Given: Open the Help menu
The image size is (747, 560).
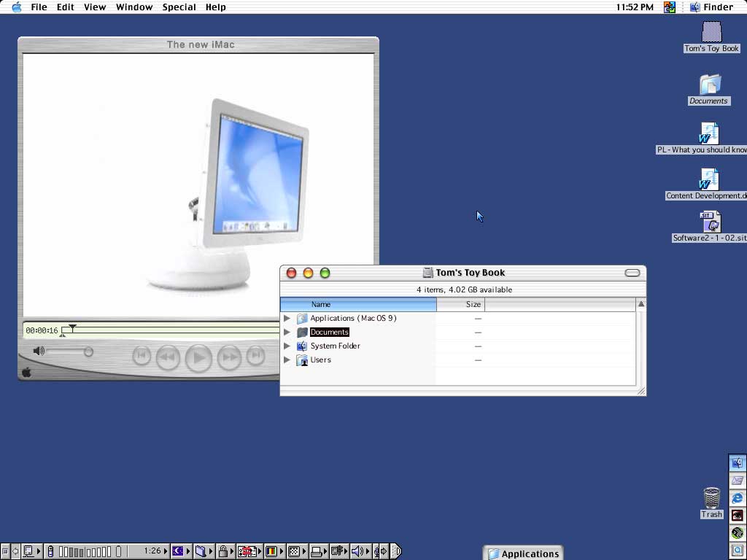Looking at the screenshot, I should (215, 7).
